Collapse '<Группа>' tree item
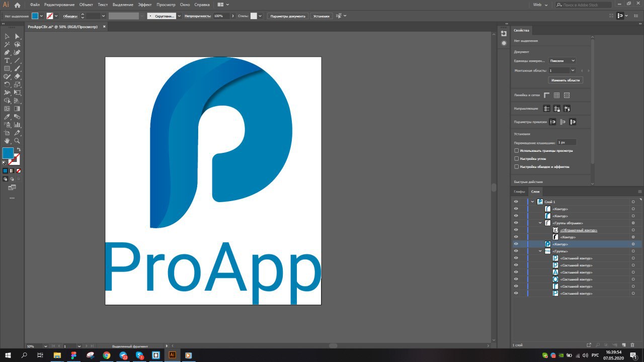644x362 pixels. [540, 251]
